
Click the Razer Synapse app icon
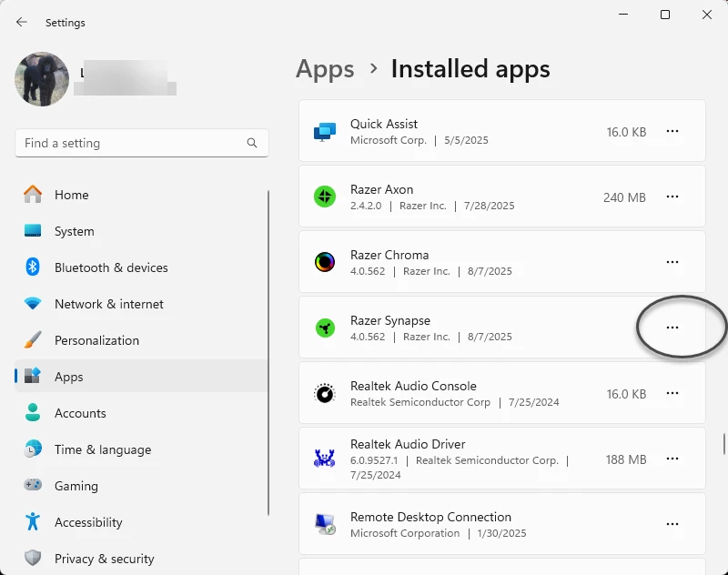(325, 328)
